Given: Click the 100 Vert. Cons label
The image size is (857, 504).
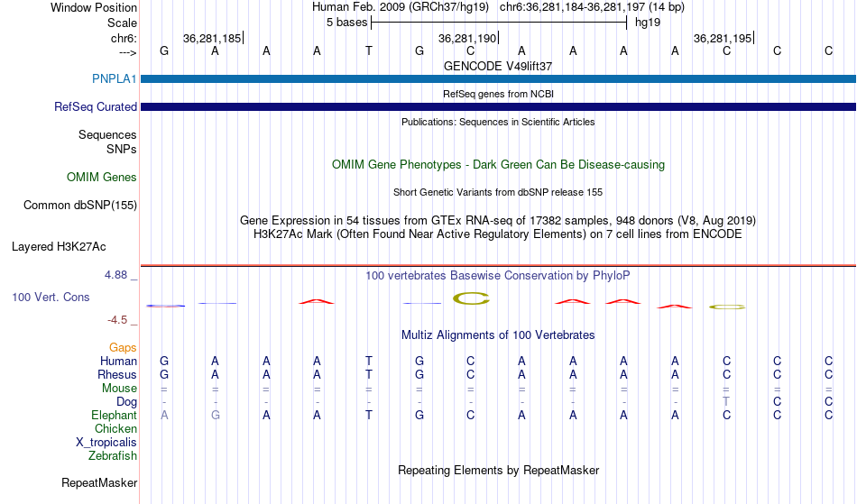Looking at the screenshot, I should (x=51, y=297).
